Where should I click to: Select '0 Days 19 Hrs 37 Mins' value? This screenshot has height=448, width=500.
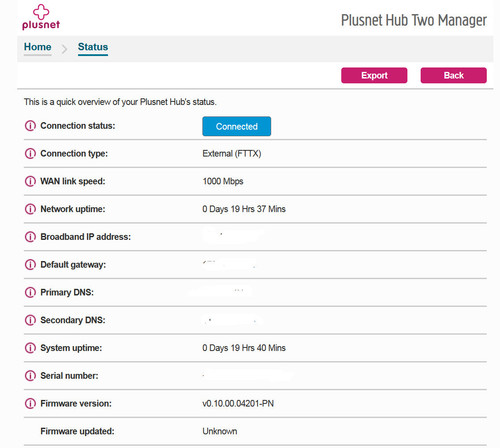(x=244, y=209)
